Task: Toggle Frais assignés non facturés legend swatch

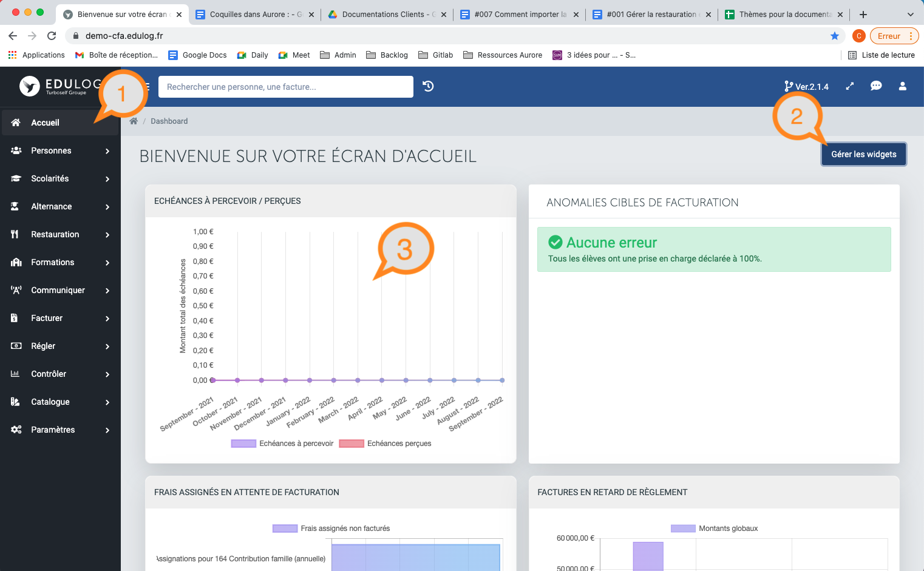Action: [285, 529]
